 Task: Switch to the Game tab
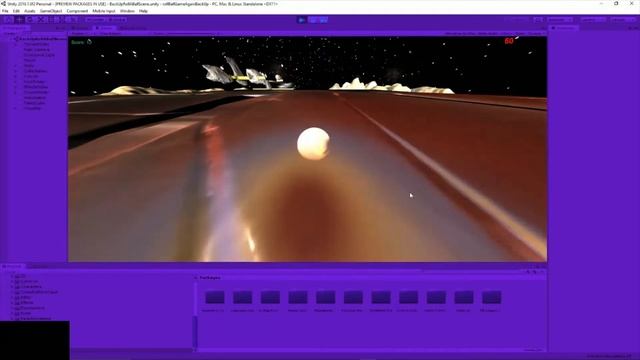pyautogui.click(x=104, y=28)
